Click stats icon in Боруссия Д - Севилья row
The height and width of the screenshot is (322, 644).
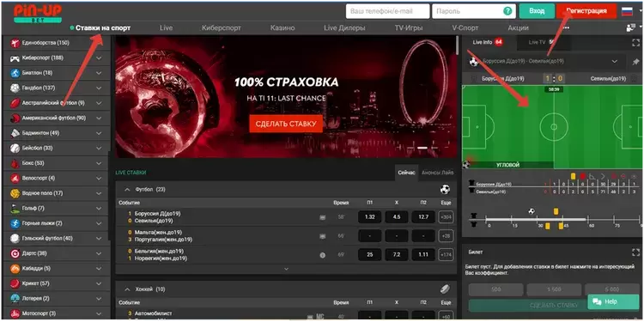coord(322,217)
